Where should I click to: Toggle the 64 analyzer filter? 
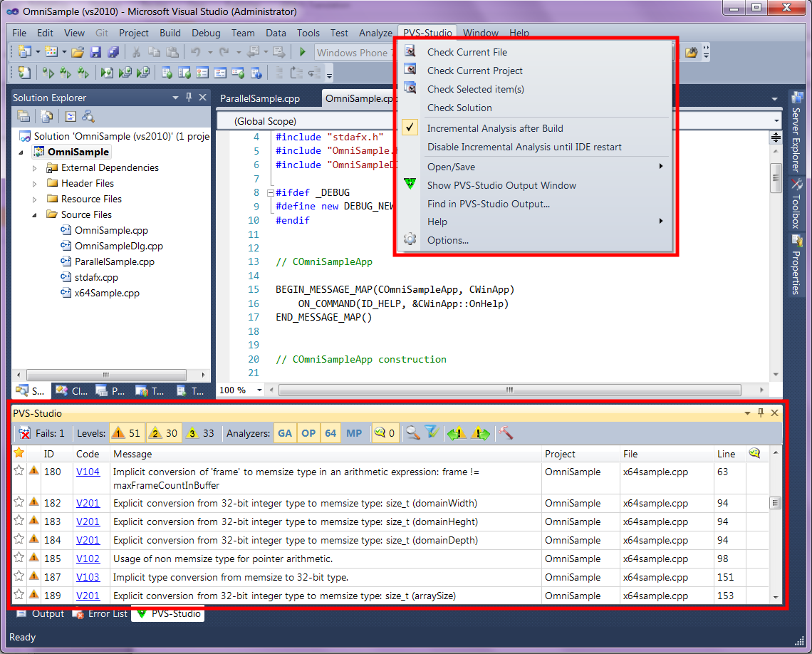[331, 433]
